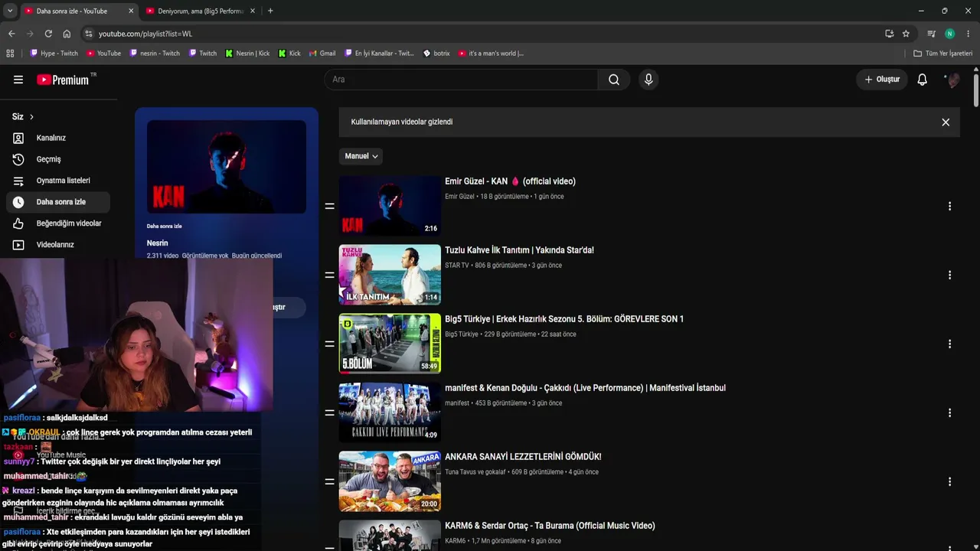Open the Chrome apps grid shortcut
The width and height of the screenshot is (980, 551).
(x=10, y=54)
